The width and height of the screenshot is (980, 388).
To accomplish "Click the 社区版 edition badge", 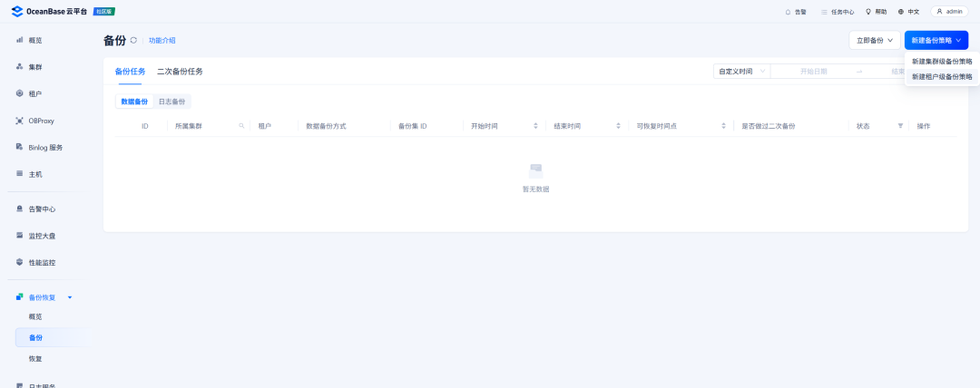I will [103, 11].
